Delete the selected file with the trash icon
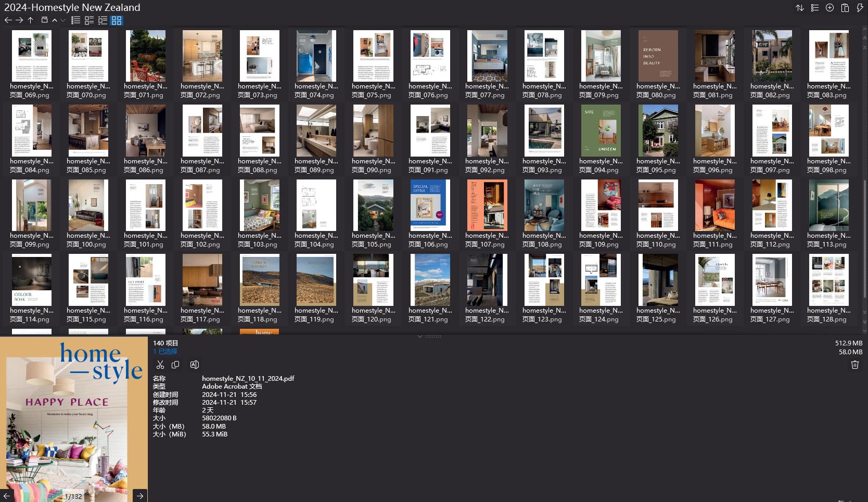Screen dimensions: 868x502 coord(854,365)
